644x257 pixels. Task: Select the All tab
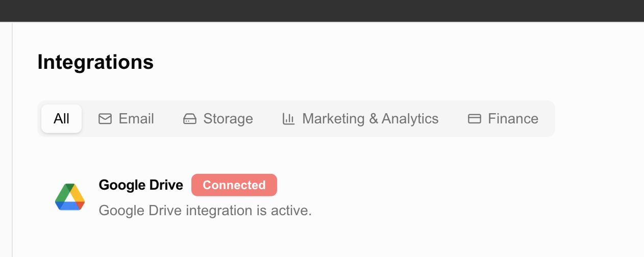click(61, 119)
